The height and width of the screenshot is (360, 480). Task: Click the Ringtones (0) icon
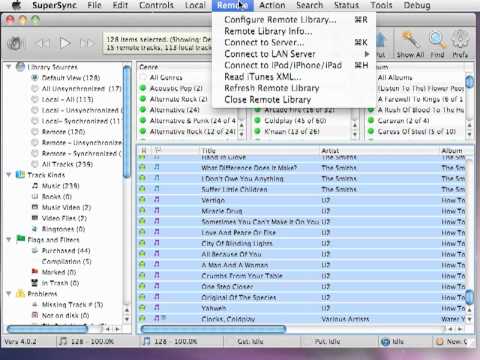(x=35, y=229)
